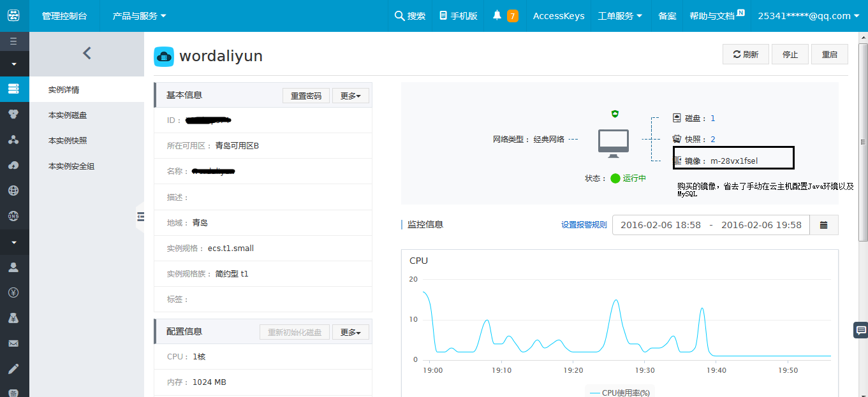Select 本实例快照 in the side menu
The width and height of the screenshot is (868, 397).
87,141
